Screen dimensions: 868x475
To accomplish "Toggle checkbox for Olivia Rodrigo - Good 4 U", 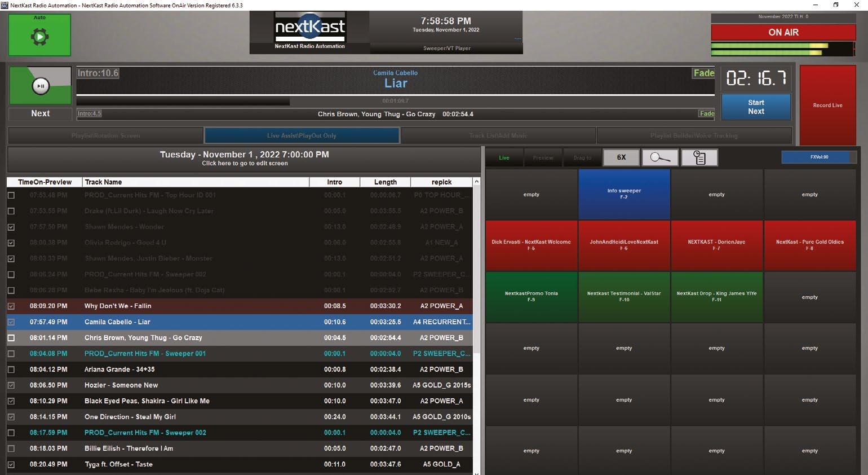I will point(11,243).
